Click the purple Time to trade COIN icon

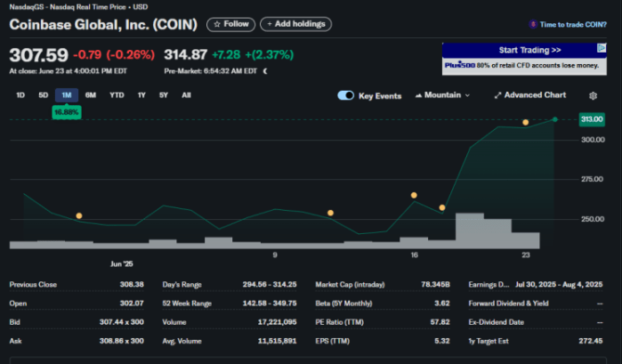pyautogui.click(x=532, y=25)
